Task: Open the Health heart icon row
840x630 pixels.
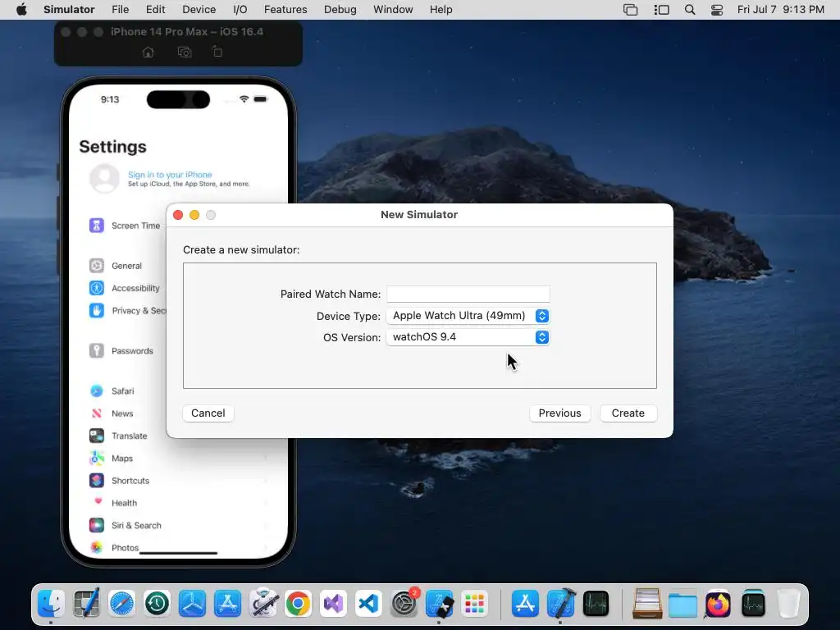Action: tap(97, 503)
